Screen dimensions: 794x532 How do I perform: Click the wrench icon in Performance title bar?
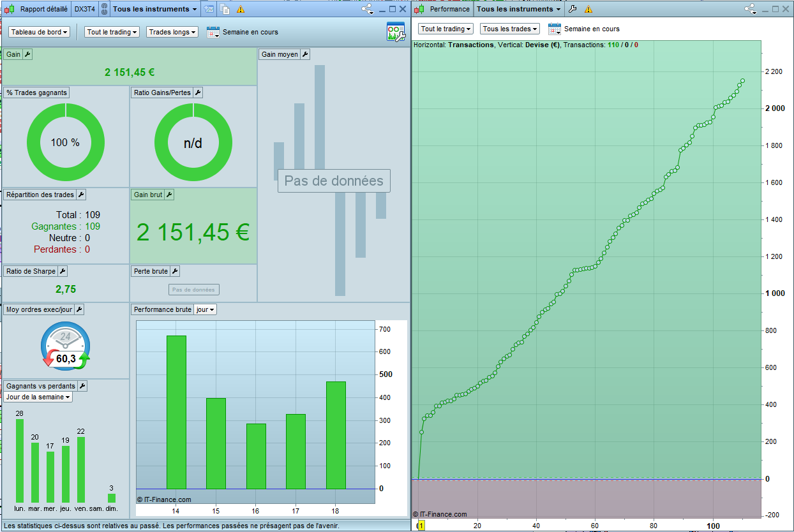(573, 9)
